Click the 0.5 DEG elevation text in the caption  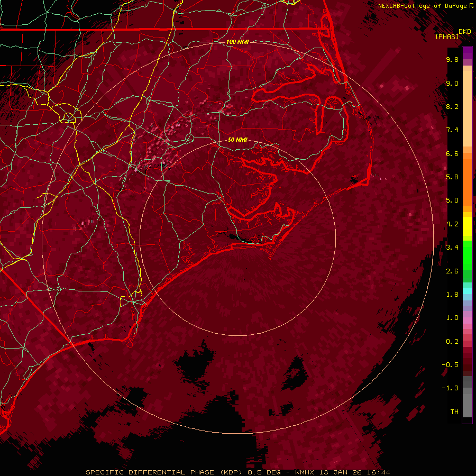[265, 472]
